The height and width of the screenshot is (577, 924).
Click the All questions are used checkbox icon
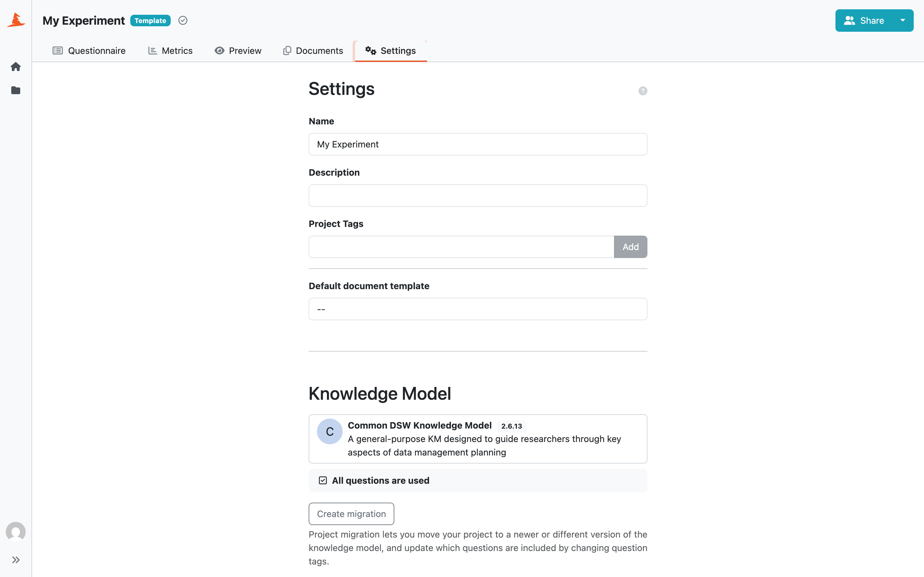[323, 481]
